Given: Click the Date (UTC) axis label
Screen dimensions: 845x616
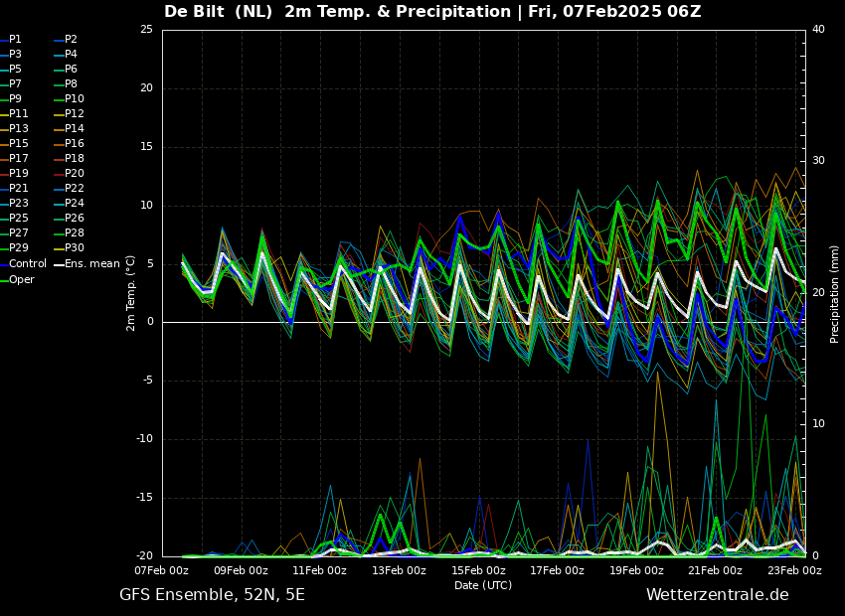Looking at the screenshot, I should 483,585.
